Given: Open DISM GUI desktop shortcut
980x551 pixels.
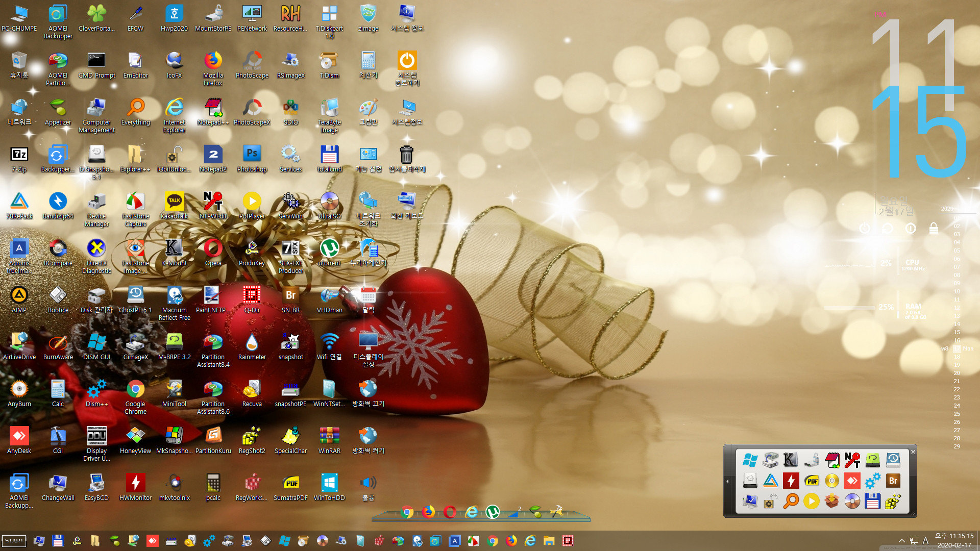Looking at the screenshot, I should [96, 346].
